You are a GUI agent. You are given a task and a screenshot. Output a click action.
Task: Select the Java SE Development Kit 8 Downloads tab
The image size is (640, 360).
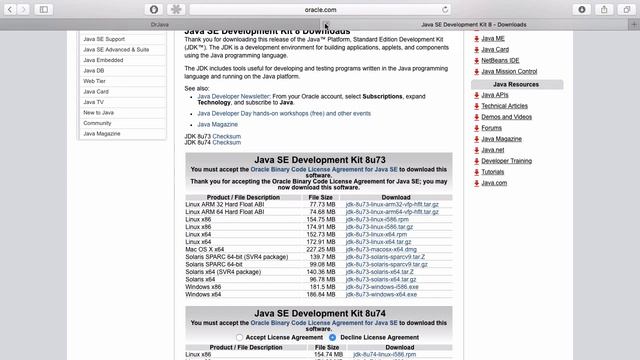(x=473, y=24)
